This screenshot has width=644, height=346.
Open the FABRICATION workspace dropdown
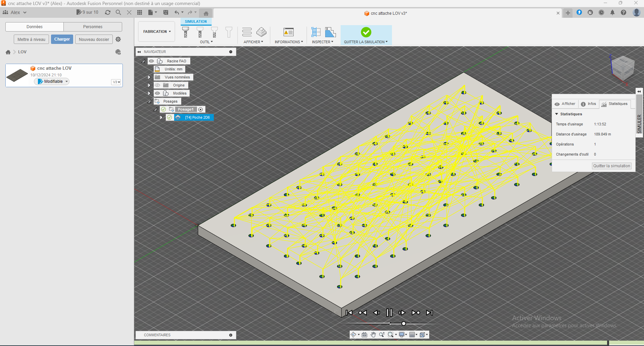pyautogui.click(x=157, y=32)
